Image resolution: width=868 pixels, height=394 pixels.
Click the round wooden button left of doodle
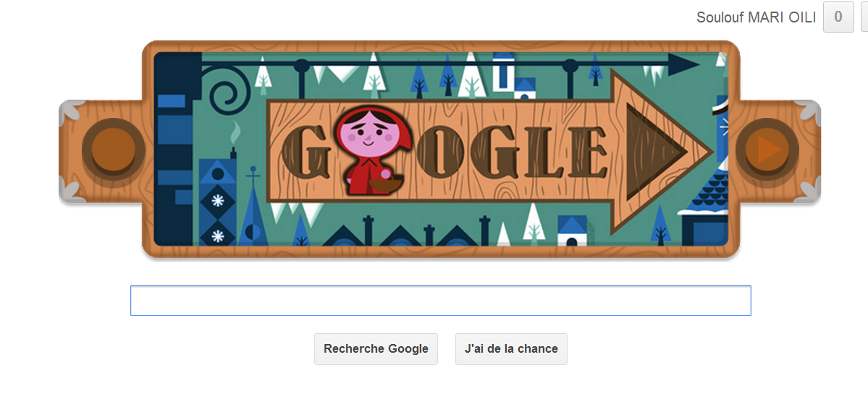(114, 149)
